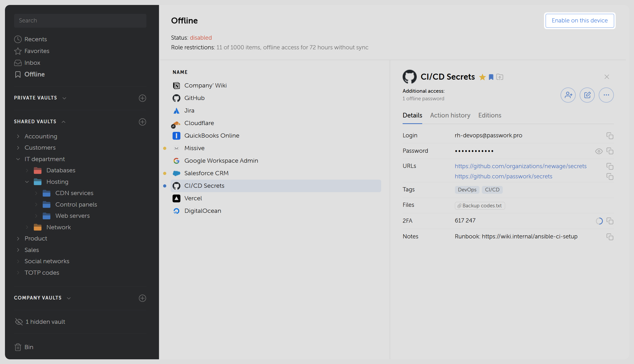Collapse the Hosting folder
Image resolution: width=634 pixels, height=364 pixels.
[27, 182]
